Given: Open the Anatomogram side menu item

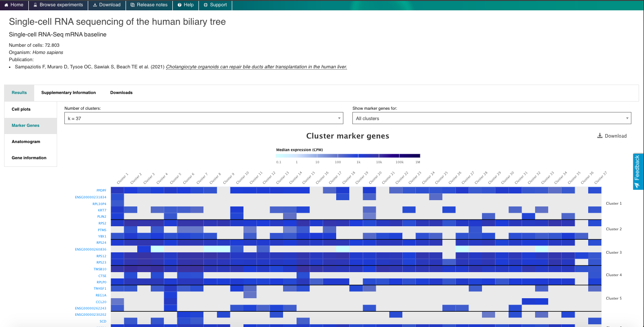Looking at the screenshot, I should [26, 142].
